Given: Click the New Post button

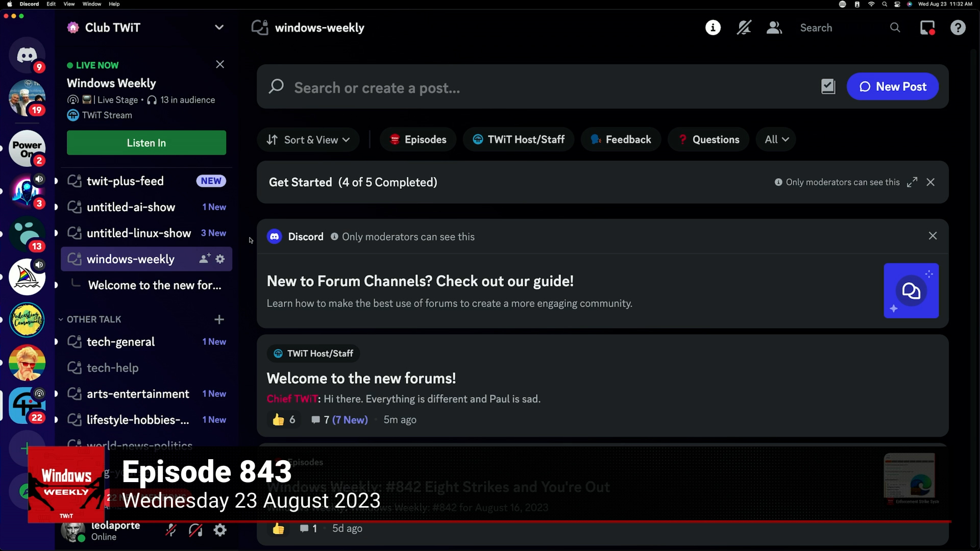Looking at the screenshot, I should coord(892,86).
